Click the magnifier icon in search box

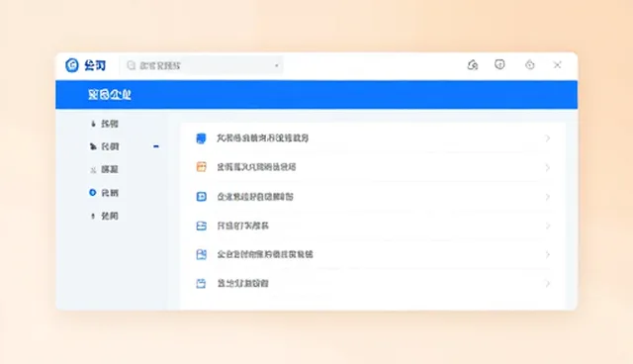tap(132, 65)
